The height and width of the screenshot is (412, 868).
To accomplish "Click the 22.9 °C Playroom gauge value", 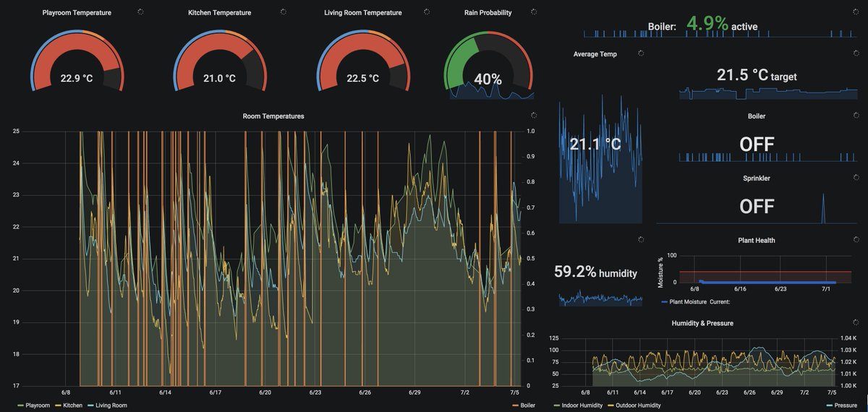I will point(77,78).
